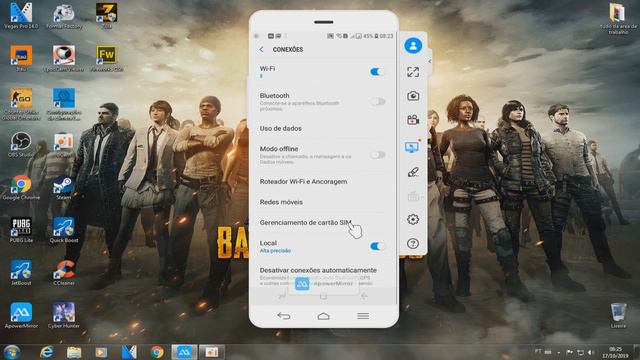Screen dimensions: 640x360
Task: Start recording with the video camera icon
Action: point(413,120)
